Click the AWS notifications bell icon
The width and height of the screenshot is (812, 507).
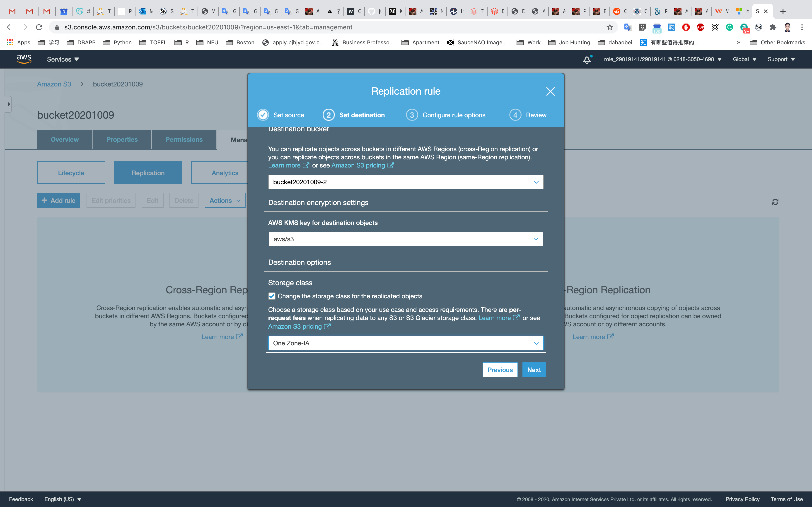click(x=587, y=60)
